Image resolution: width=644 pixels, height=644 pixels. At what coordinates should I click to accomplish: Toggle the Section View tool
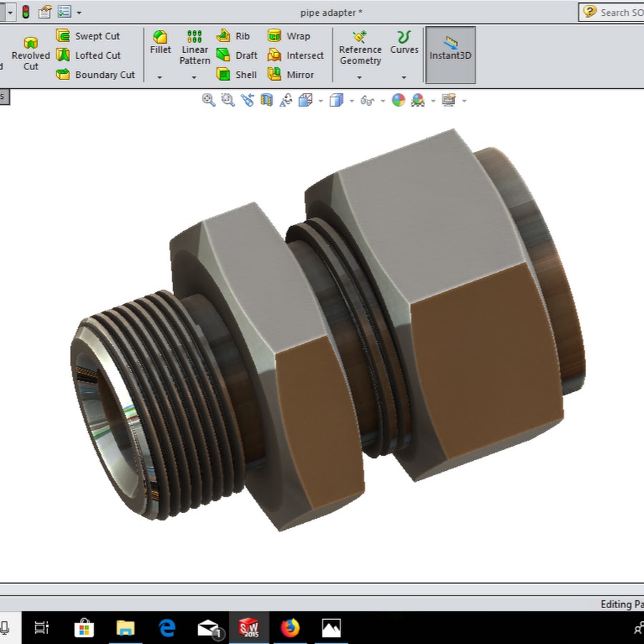point(267,99)
